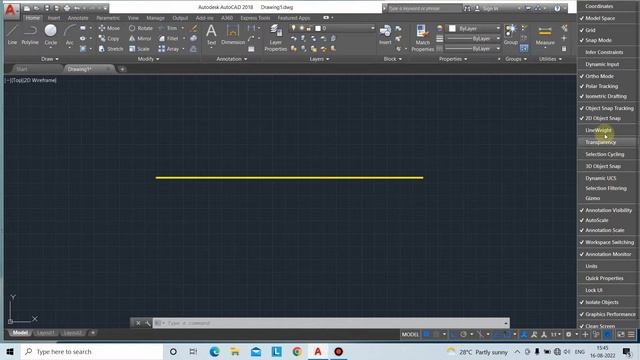Select the Polyline tool
The width and height of the screenshot is (640, 360).
tap(30, 35)
